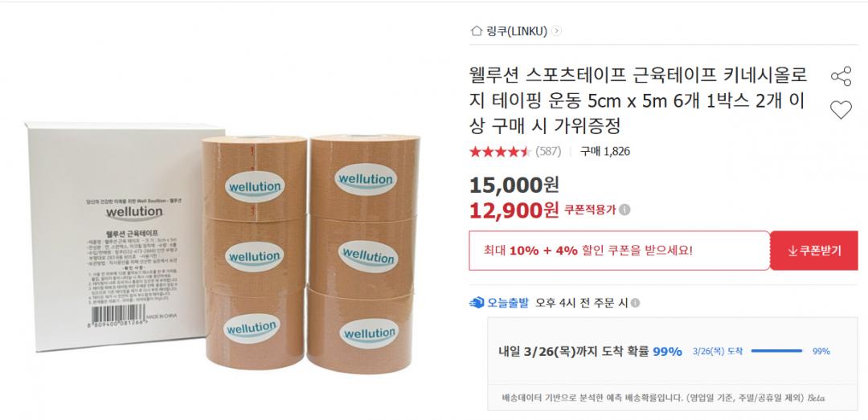Click the Beta label in delivery notice
This screenshot has height=420, width=868.
(816, 398)
